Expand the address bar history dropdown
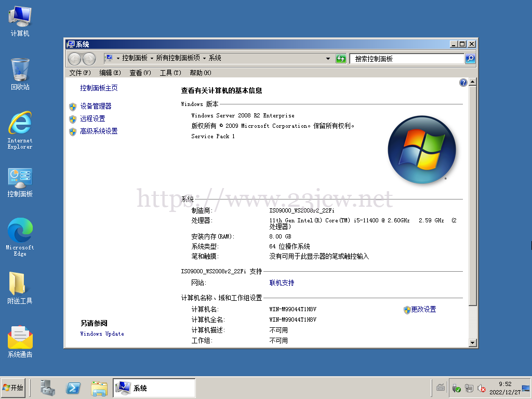 (328, 59)
